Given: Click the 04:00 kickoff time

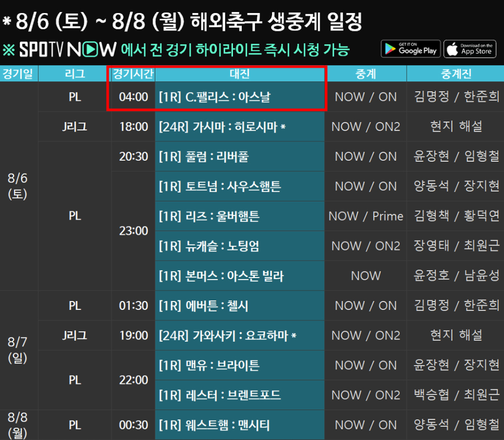Looking at the screenshot, I should point(133,97).
